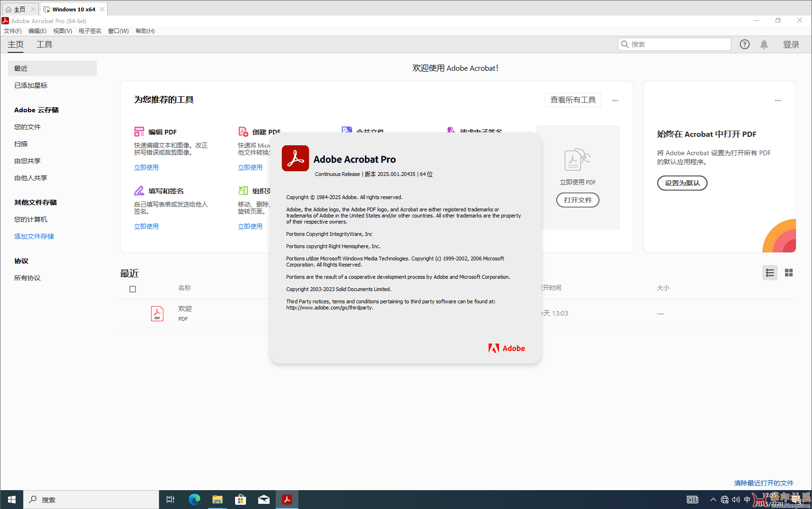Click the 大小 column header
The width and height of the screenshot is (812, 509).
pyautogui.click(x=663, y=288)
